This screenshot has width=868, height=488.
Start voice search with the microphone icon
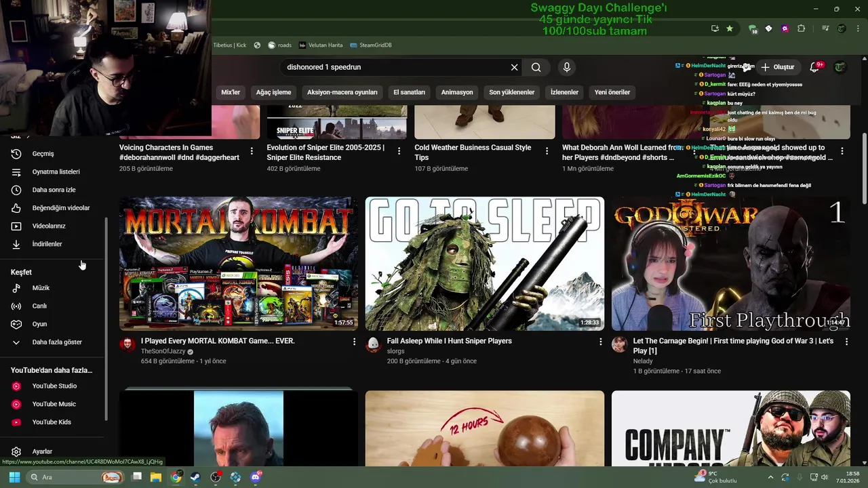point(567,67)
